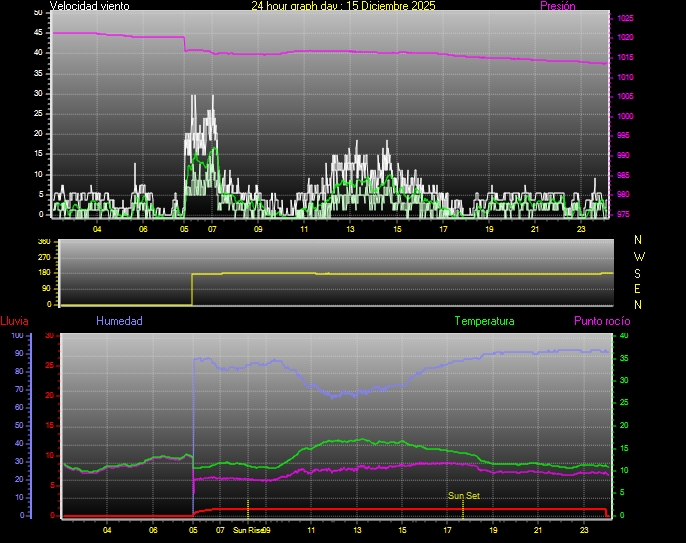This screenshot has width=686, height=543.
Task: Click the 1025 value on pressure axis
Action: coord(625,19)
